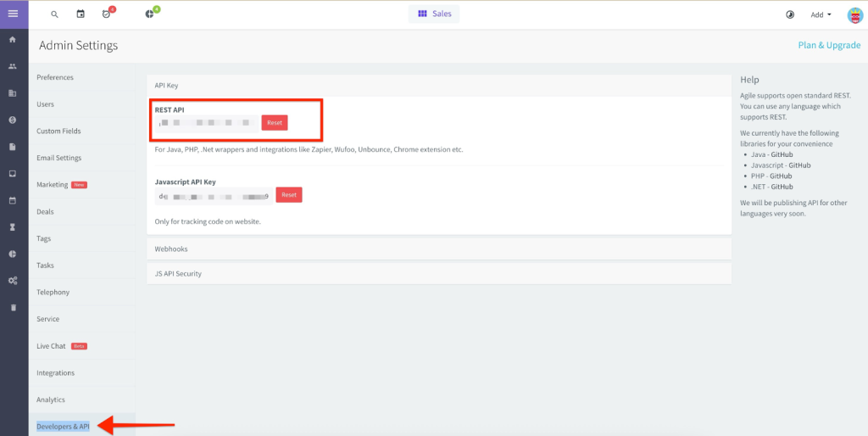This screenshot has height=436, width=868.
Task: Expand the JS API Security section
Action: 439,274
